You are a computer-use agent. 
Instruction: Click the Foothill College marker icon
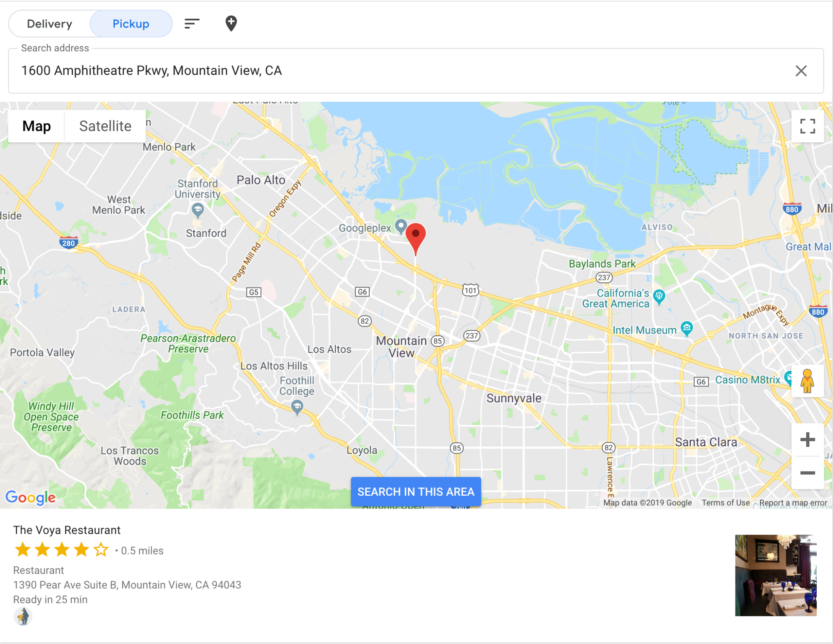297,407
